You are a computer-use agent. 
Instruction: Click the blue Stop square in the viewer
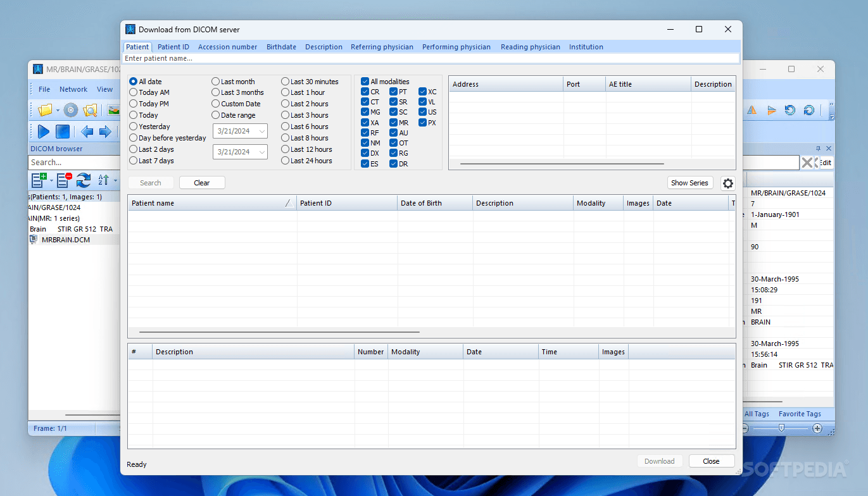(x=63, y=132)
